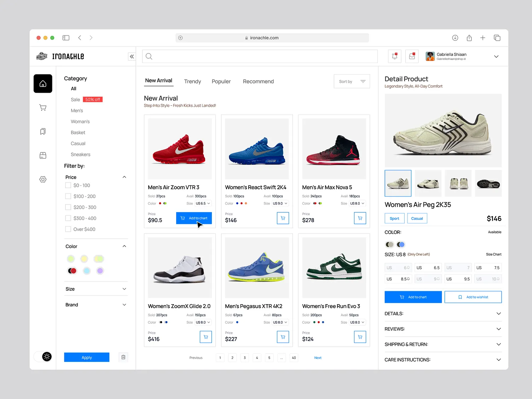This screenshot has width=532, height=399.
Task: Select the Sneakers category
Action: pyautogui.click(x=80, y=155)
